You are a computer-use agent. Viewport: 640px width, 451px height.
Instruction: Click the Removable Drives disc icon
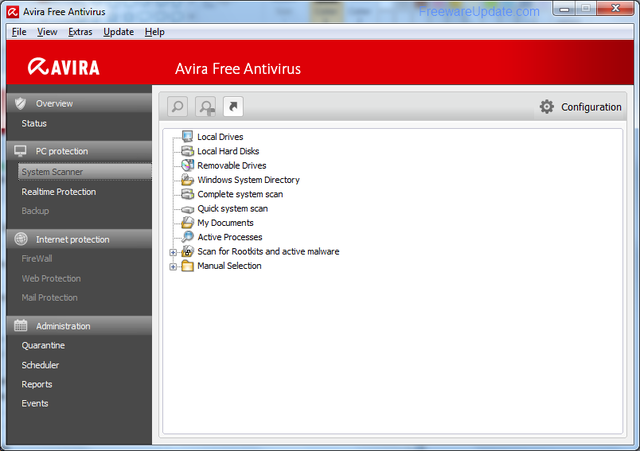(x=187, y=165)
